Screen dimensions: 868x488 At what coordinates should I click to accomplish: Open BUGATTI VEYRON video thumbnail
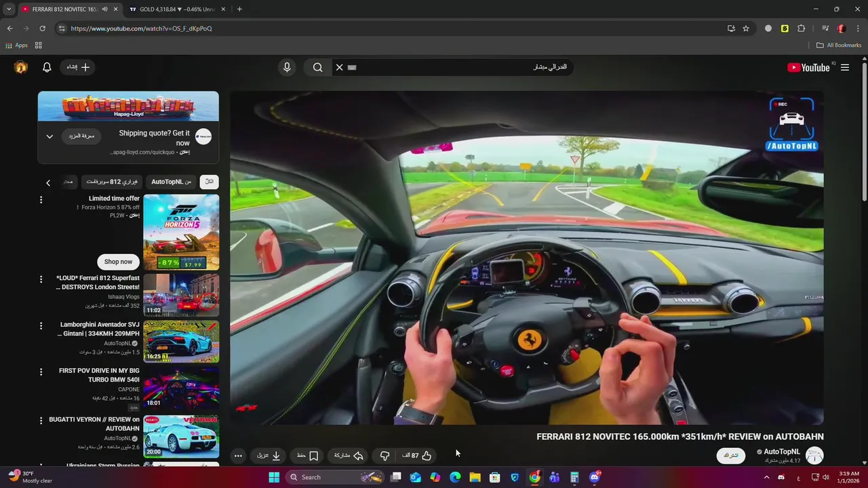point(181,436)
